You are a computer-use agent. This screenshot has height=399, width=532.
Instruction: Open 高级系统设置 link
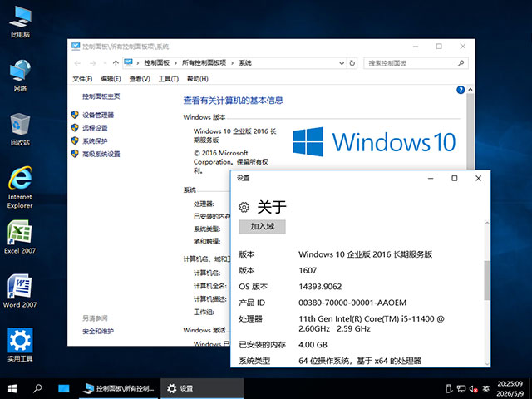pos(101,154)
